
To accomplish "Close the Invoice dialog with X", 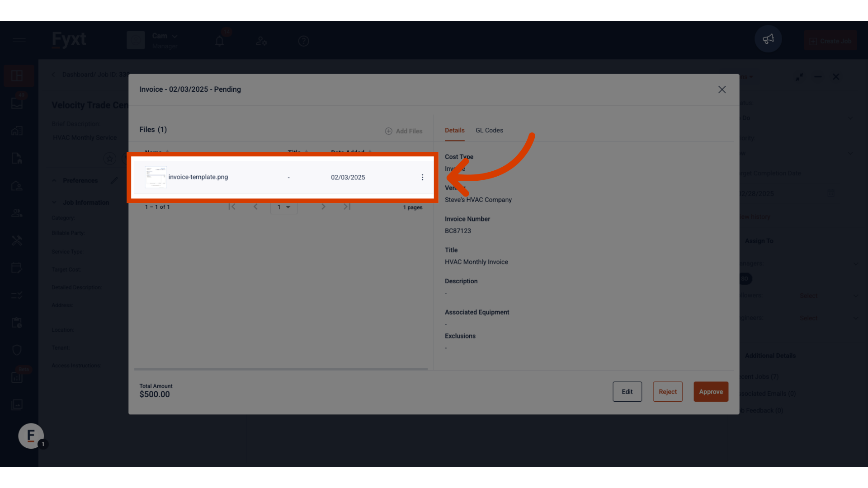I will [x=722, y=89].
